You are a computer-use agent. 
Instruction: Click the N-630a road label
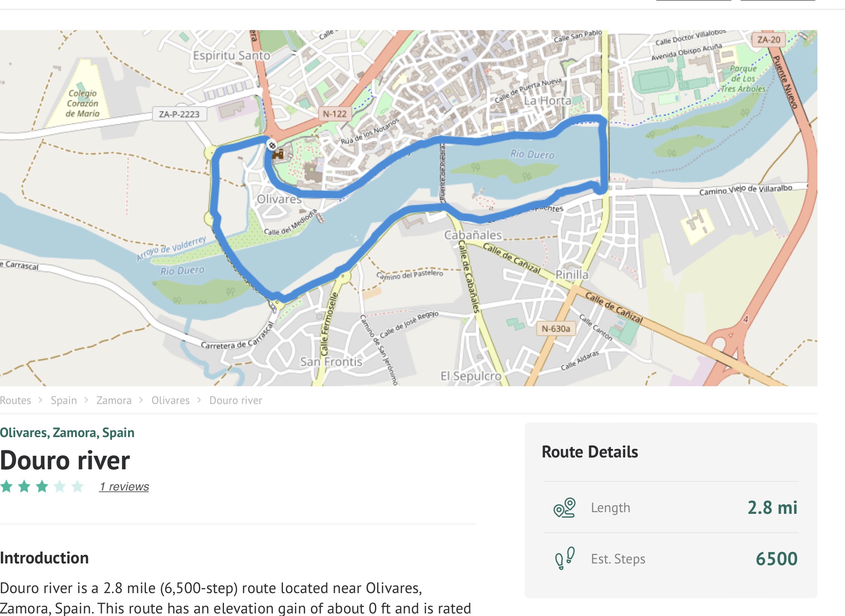(556, 329)
